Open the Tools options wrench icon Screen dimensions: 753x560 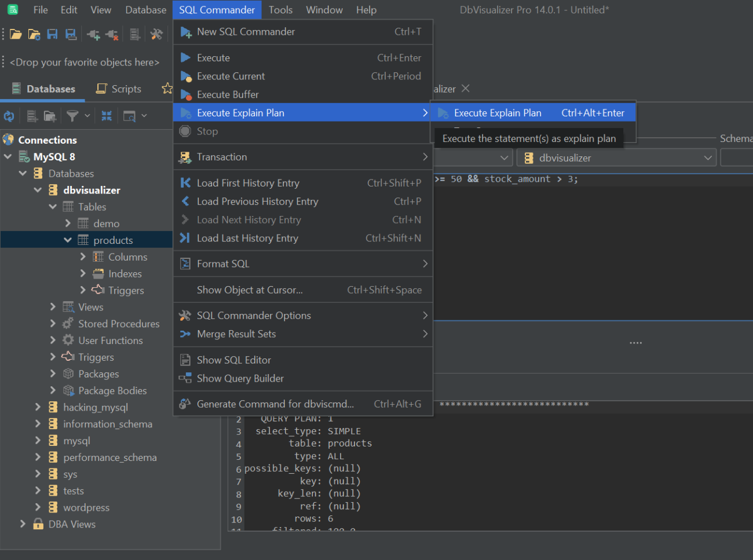[x=155, y=34]
